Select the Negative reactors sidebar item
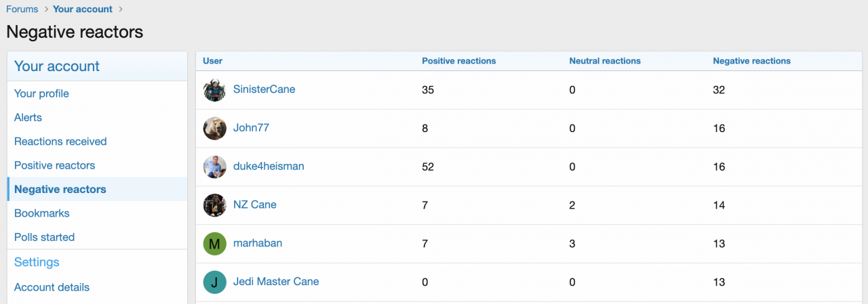 coord(60,190)
